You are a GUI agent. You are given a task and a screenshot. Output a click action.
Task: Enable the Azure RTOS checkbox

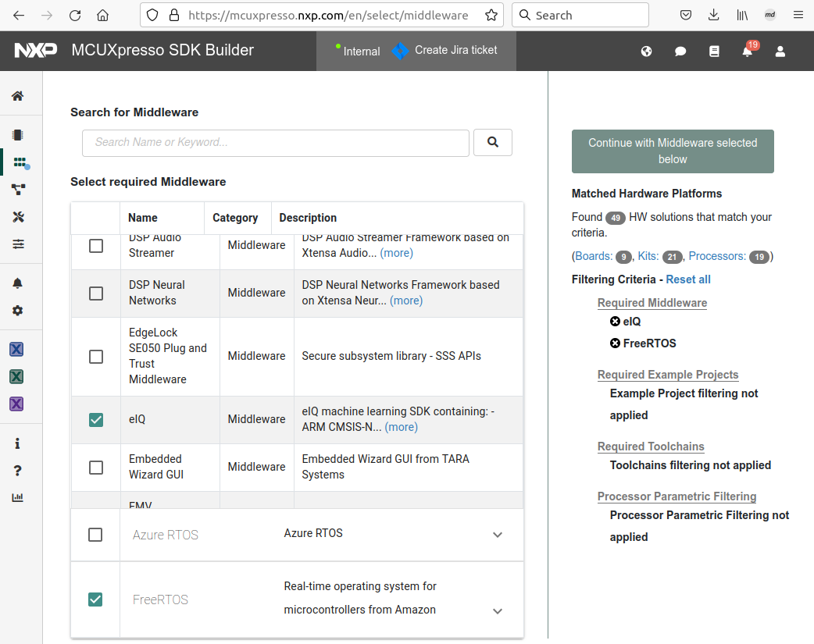pyautogui.click(x=95, y=535)
